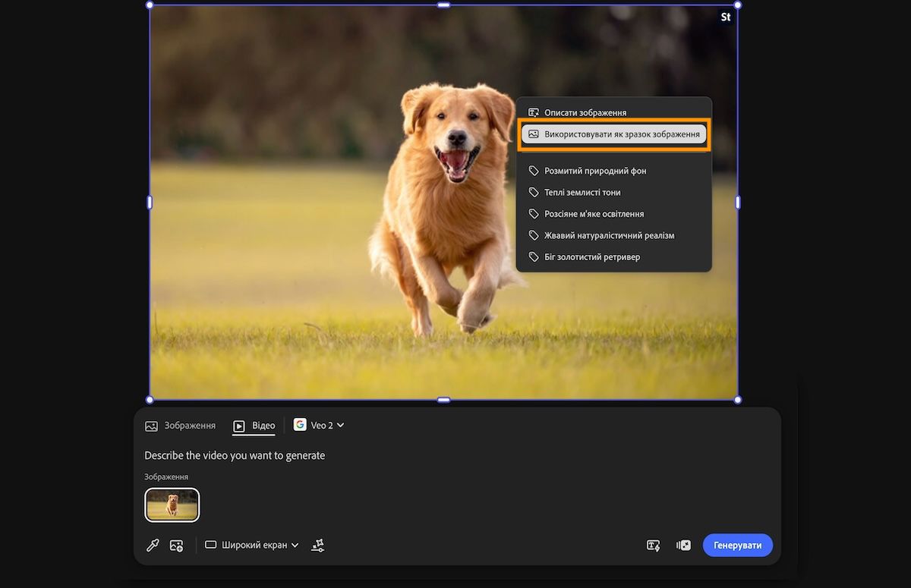
Task: Expand the Широкий екран aspect ratio dropdown
Action: pyautogui.click(x=253, y=545)
